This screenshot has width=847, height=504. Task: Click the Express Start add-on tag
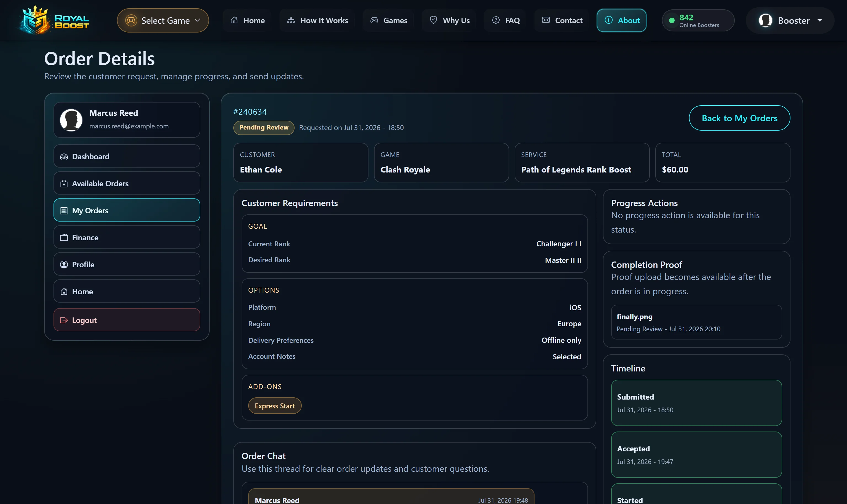click(x=275, y=406)
